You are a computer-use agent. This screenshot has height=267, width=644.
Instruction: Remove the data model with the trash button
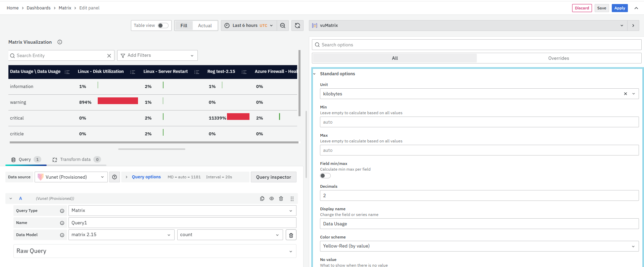pos(291,235)
